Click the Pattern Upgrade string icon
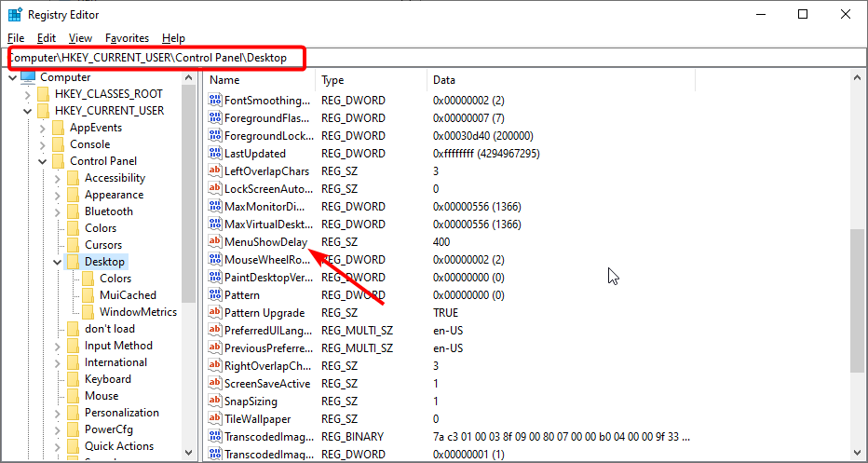The image size is (868, 463). 215,313
